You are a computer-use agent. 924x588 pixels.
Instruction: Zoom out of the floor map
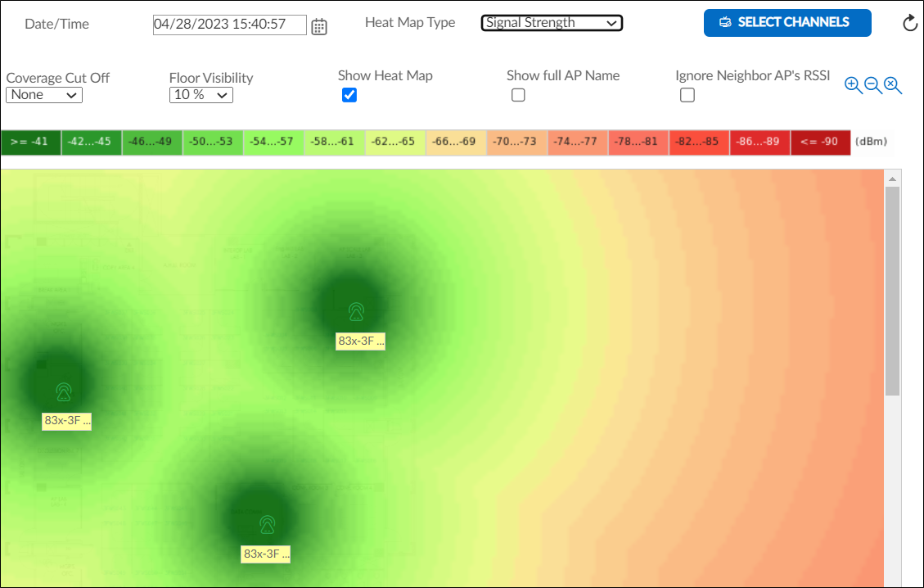click(x=872, y=84)
